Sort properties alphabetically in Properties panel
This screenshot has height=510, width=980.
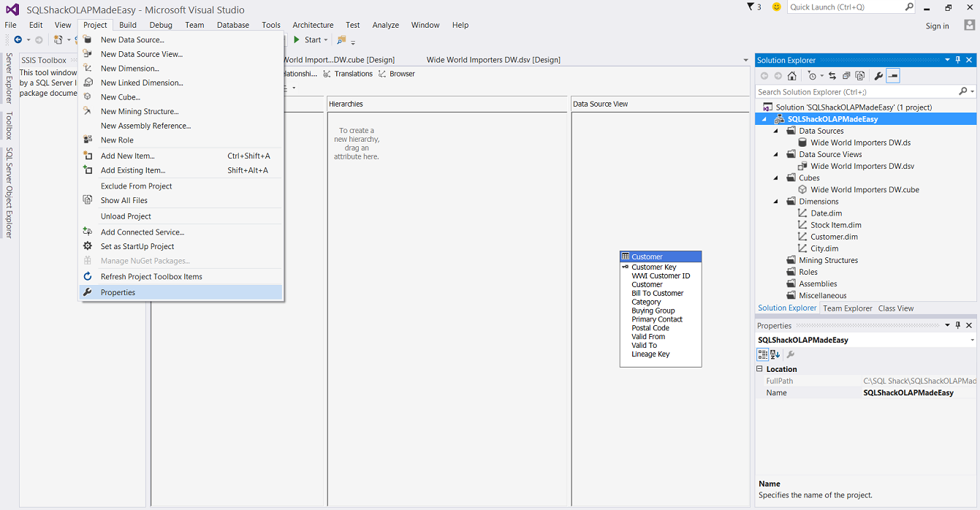coord(775,354)
